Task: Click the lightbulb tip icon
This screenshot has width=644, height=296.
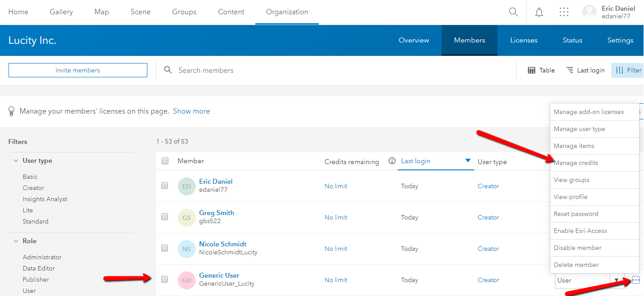Action: pyautogui.click(x=11, y=111)
